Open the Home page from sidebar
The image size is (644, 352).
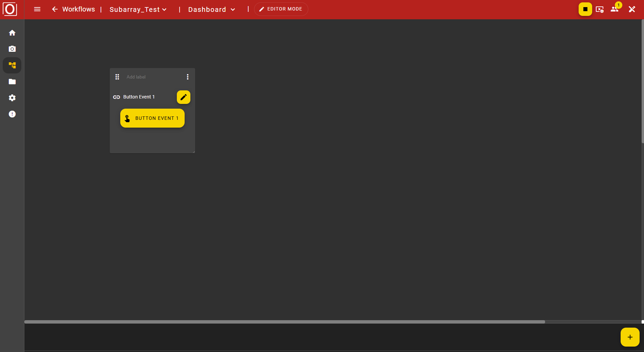12,33
